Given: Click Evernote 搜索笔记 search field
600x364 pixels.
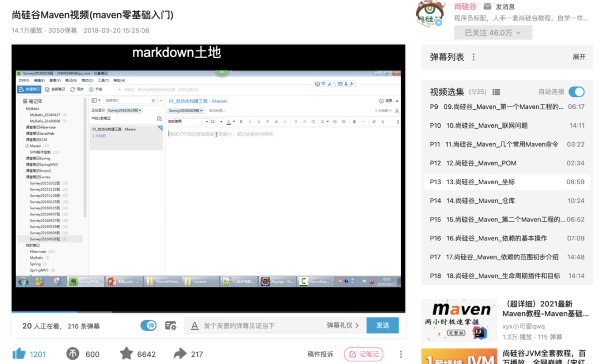Looking at the screenshot, I should (127, 100).
